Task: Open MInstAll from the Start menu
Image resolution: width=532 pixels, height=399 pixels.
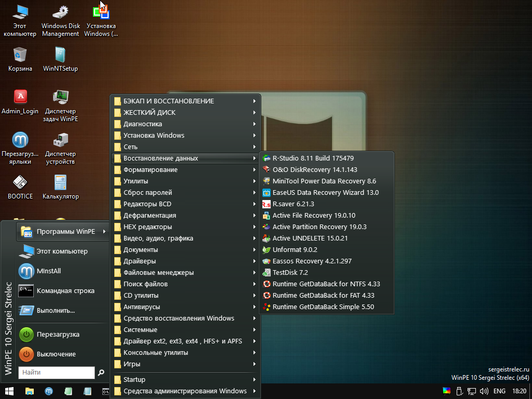Action: [63, 271]
